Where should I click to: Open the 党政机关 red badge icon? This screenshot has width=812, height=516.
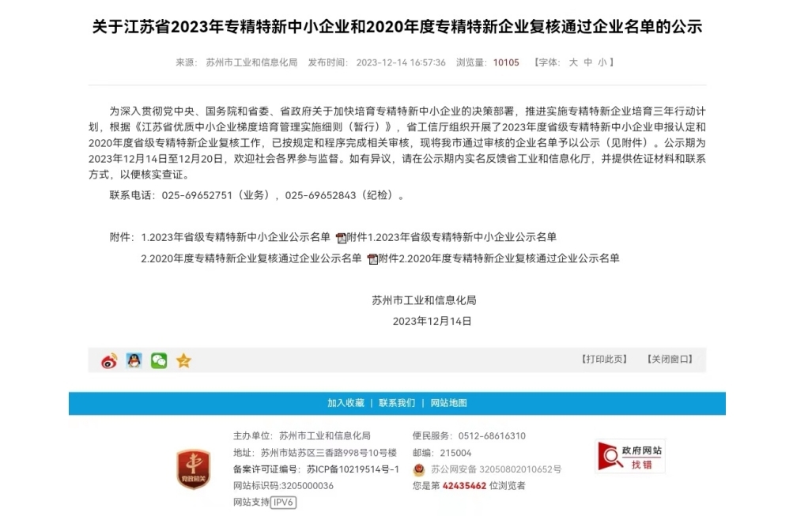click(x=193, y=469)
